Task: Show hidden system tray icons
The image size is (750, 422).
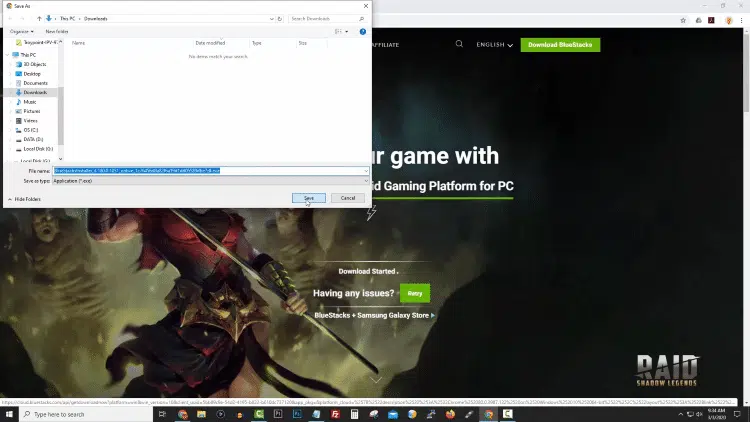Action: 681,414
